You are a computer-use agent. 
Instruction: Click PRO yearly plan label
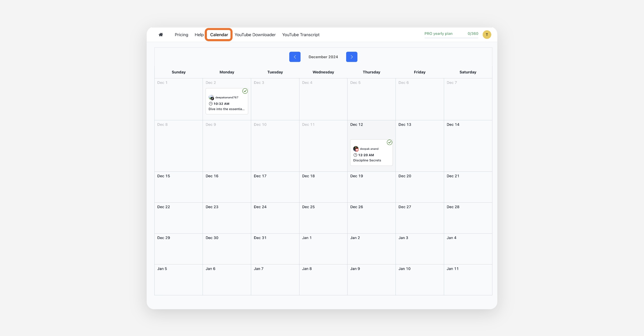[x=438, y=33]
